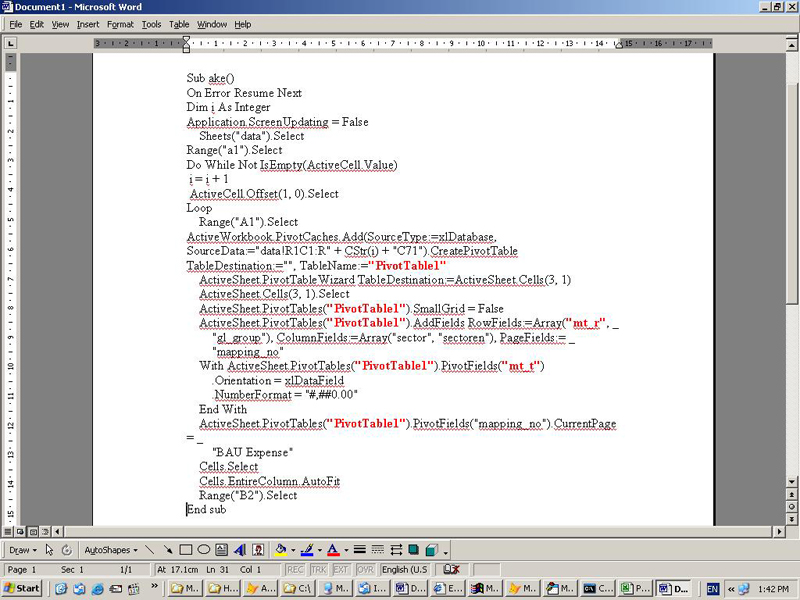800x600 pixels.
Task: Open the Font Color dropdown arrow
Action: (x=345, y=550)
